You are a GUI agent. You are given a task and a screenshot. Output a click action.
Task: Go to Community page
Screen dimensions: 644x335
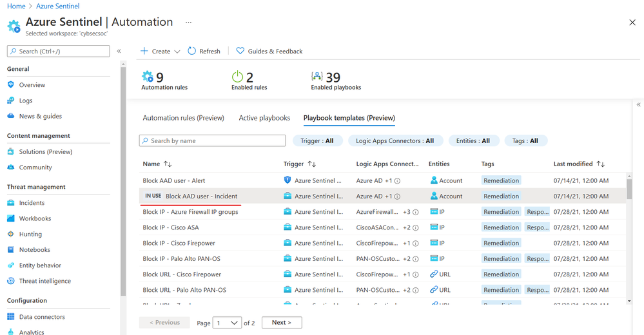[x=35, y=167]
